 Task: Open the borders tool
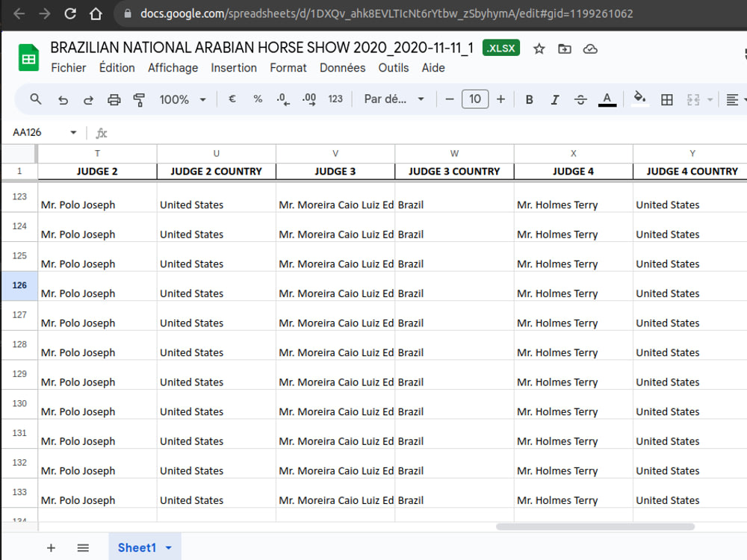(667, 99)
